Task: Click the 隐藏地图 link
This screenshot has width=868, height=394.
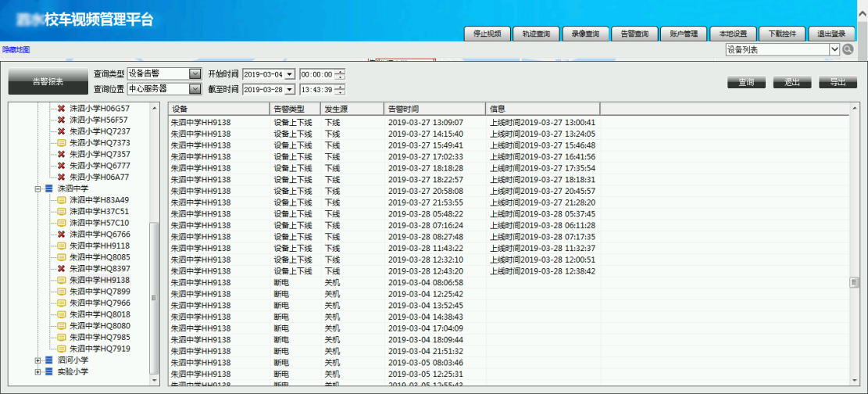Action: coord(16,49)
